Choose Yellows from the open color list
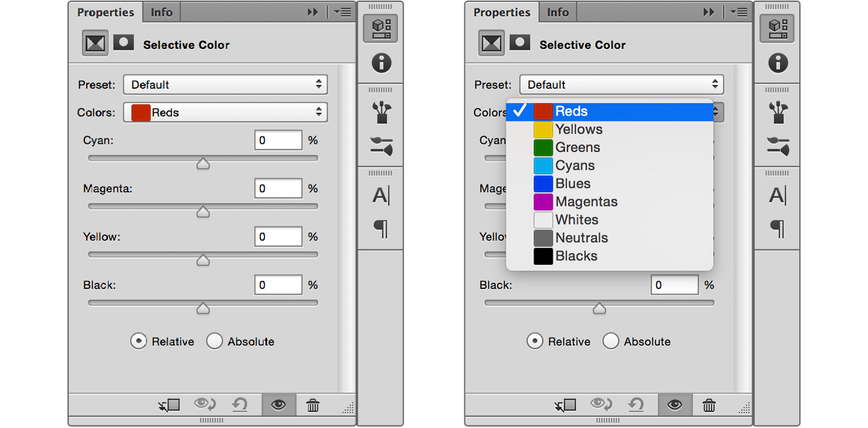This screenshot has height=428, width=868. [578, 130]
